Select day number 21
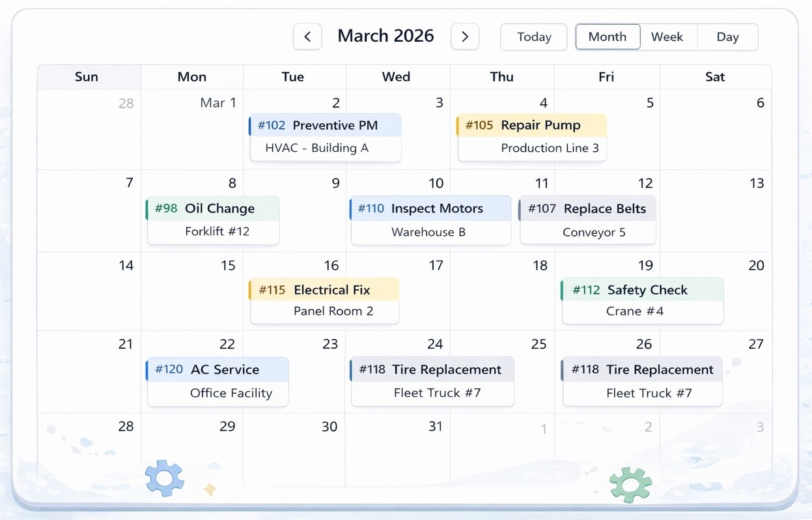 126,344
